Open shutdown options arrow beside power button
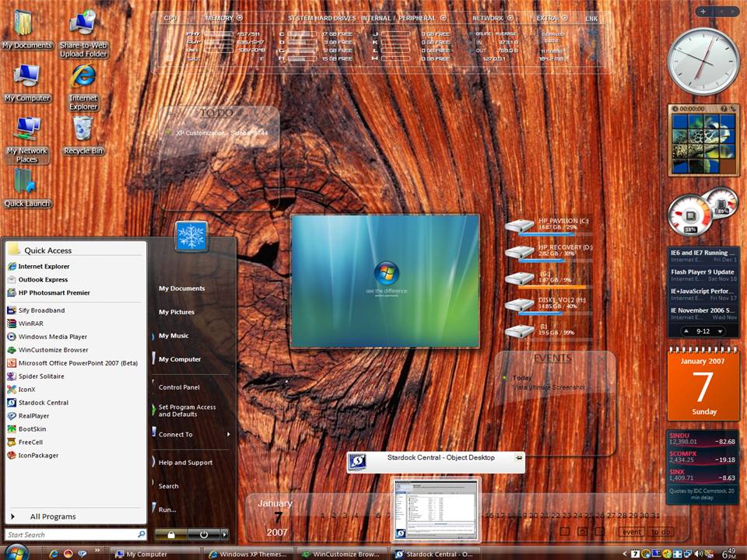 coord(224,535)
